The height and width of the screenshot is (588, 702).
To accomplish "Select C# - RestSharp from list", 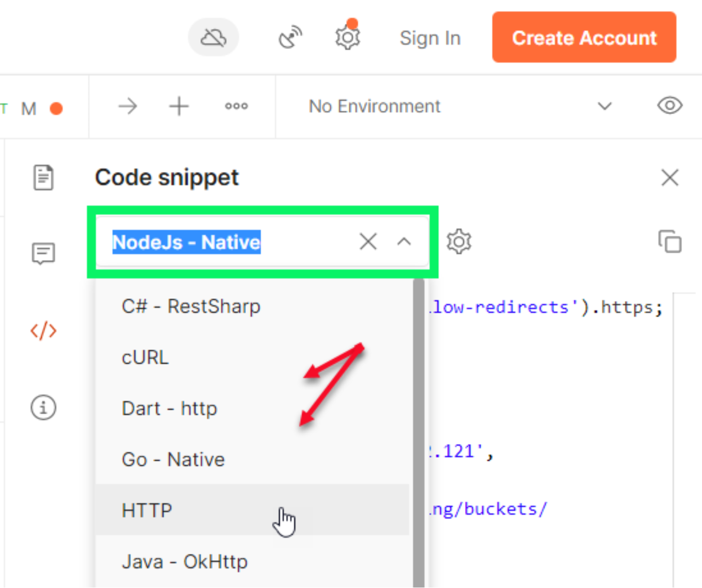I will point(253,307).
